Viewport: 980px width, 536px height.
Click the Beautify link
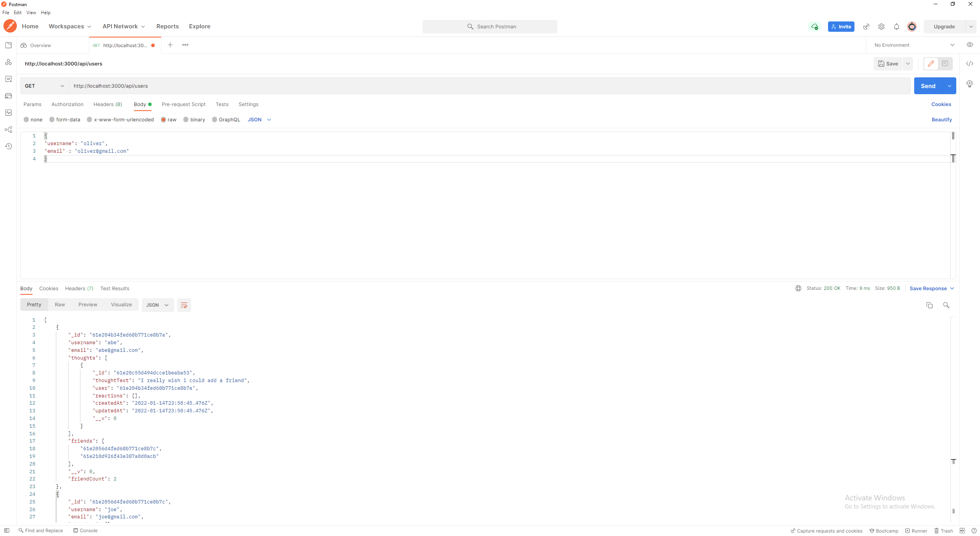point(941,119)
